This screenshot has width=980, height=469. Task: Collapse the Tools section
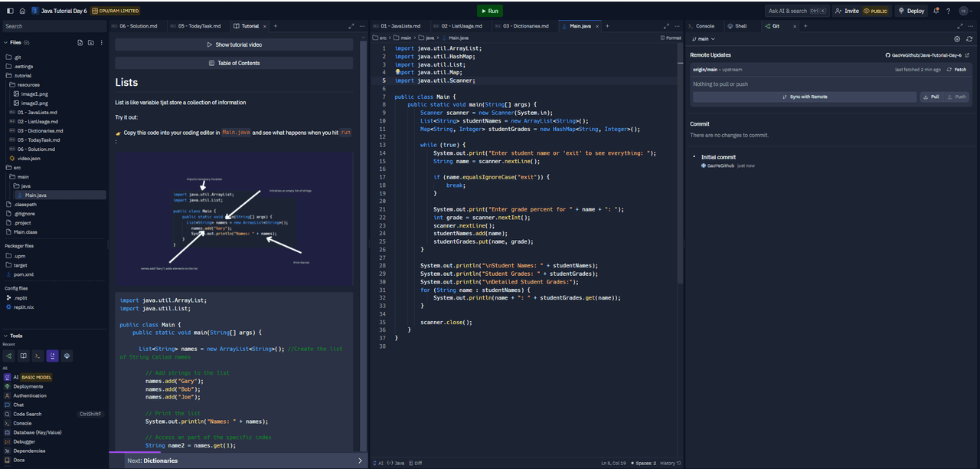pyautogui.click(x=5, y=336)
